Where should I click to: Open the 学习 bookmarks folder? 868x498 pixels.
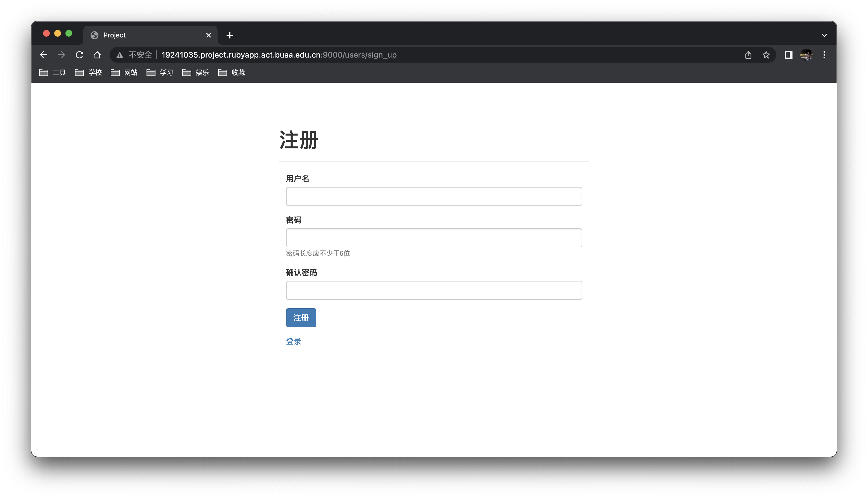pyautogui.click(x=160, y=72)
